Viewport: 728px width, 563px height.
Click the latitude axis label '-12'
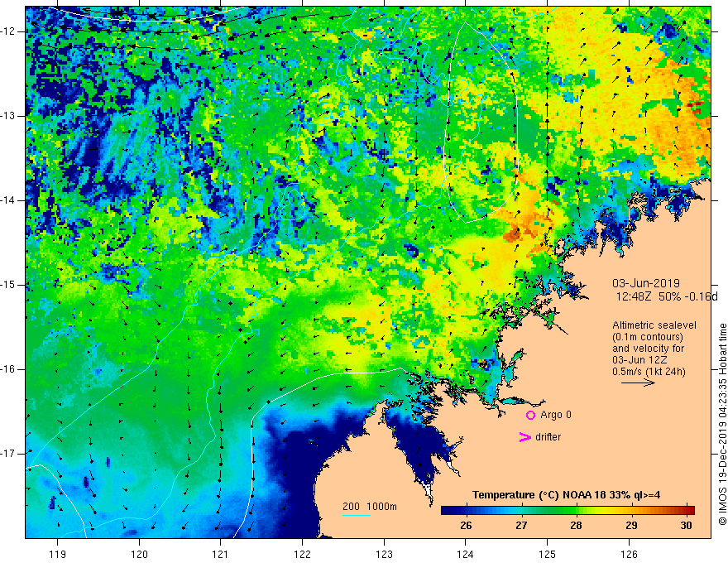tap(9, 31)
